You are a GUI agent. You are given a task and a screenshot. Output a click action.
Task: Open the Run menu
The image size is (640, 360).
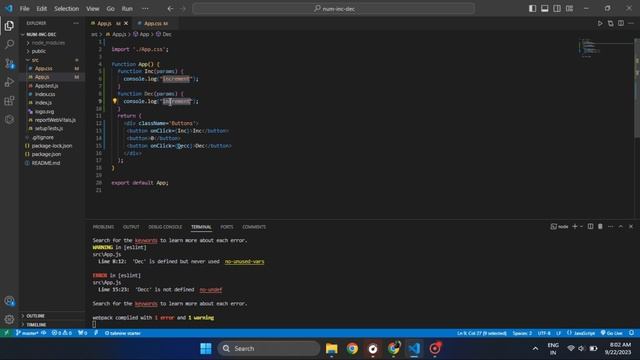[x=127, y=9]
